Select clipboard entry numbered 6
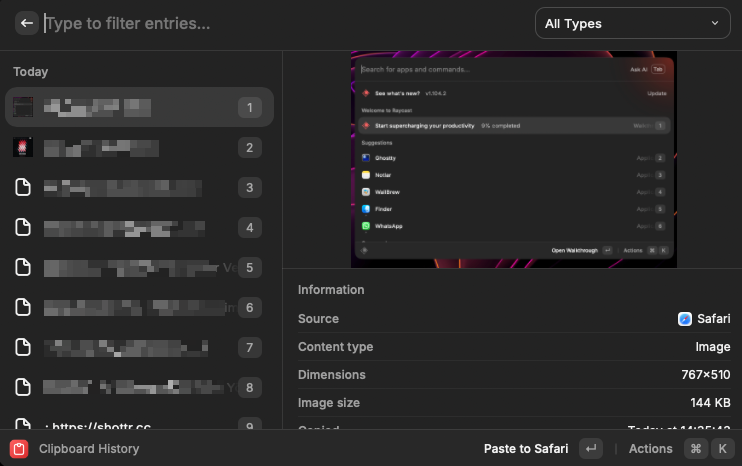 tap(138, 308)
